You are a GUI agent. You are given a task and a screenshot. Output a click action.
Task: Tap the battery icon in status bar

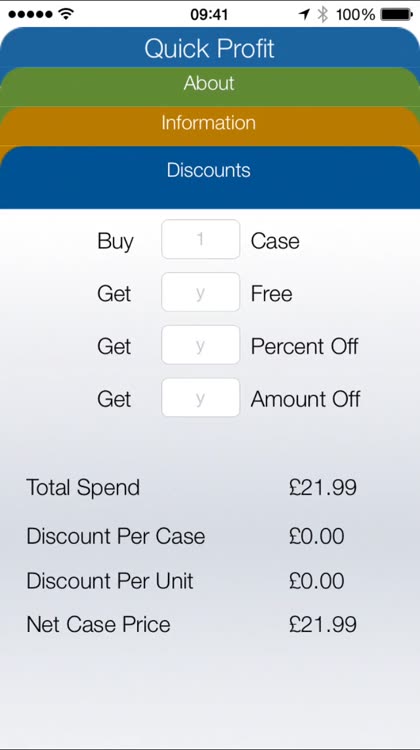[396, 14]
